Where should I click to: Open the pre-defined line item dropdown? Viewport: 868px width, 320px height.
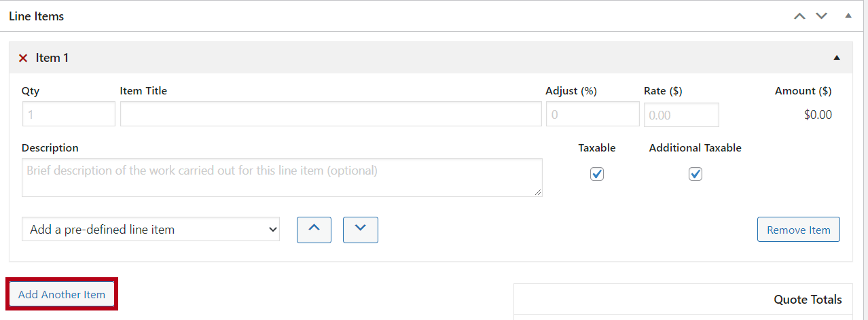pos(151,230)
